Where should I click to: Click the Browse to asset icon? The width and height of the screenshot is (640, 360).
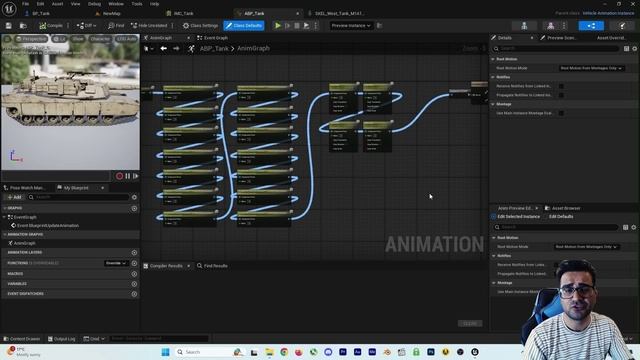tap(23, 26)
